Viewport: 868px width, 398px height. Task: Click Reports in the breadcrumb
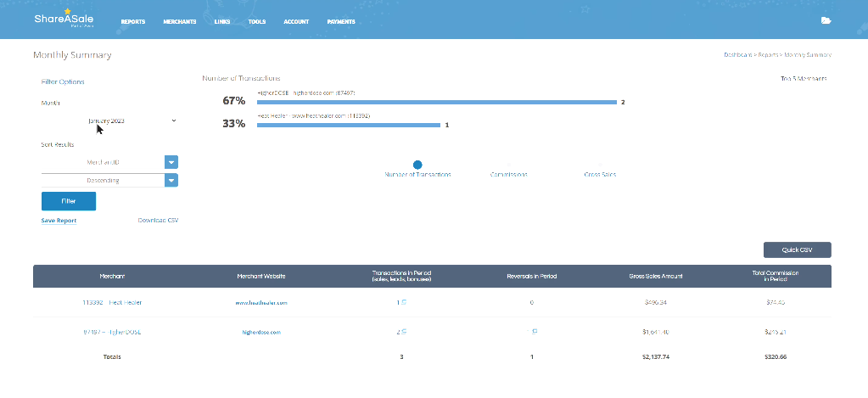[x=768, y=55]
